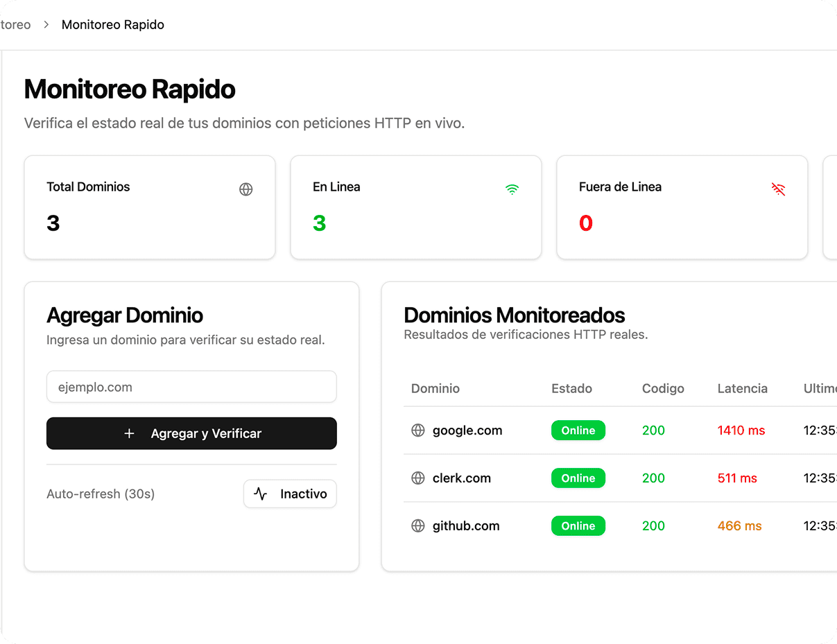
Task: Click the Latencia column header
Action: pos(743,388)
